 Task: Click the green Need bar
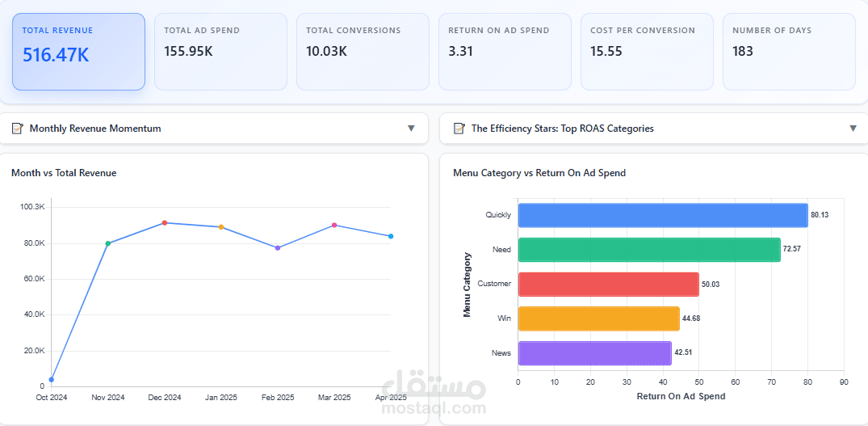point(649,249)
